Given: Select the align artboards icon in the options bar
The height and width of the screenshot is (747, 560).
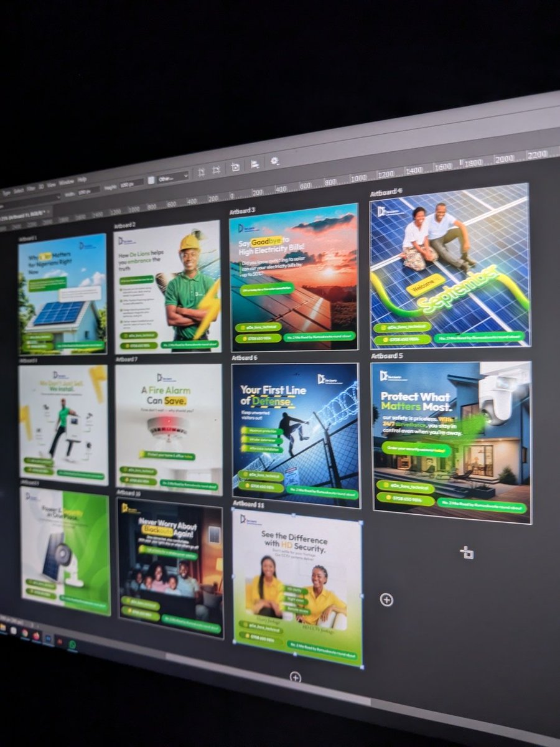Looking at the screenshot, I should [255, 164].
